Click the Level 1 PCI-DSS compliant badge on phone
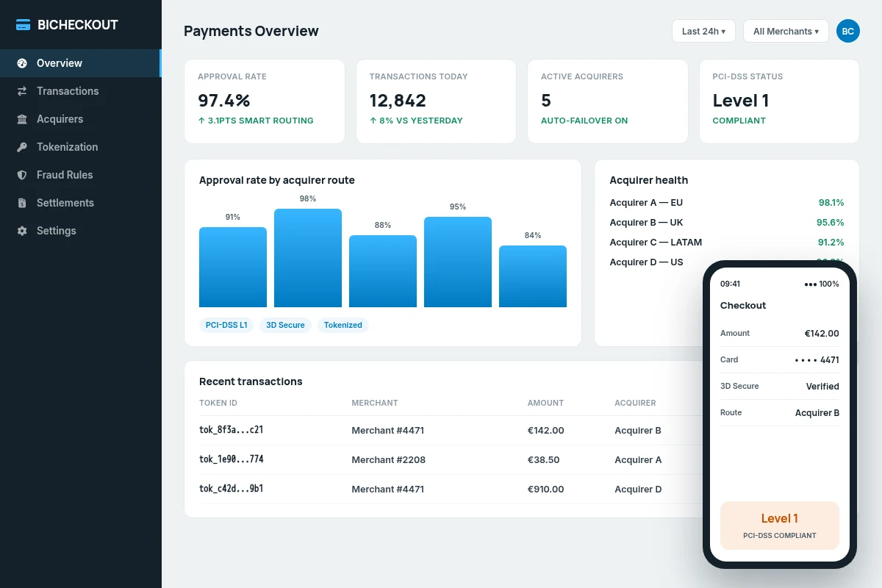 [x=780, y=526]
